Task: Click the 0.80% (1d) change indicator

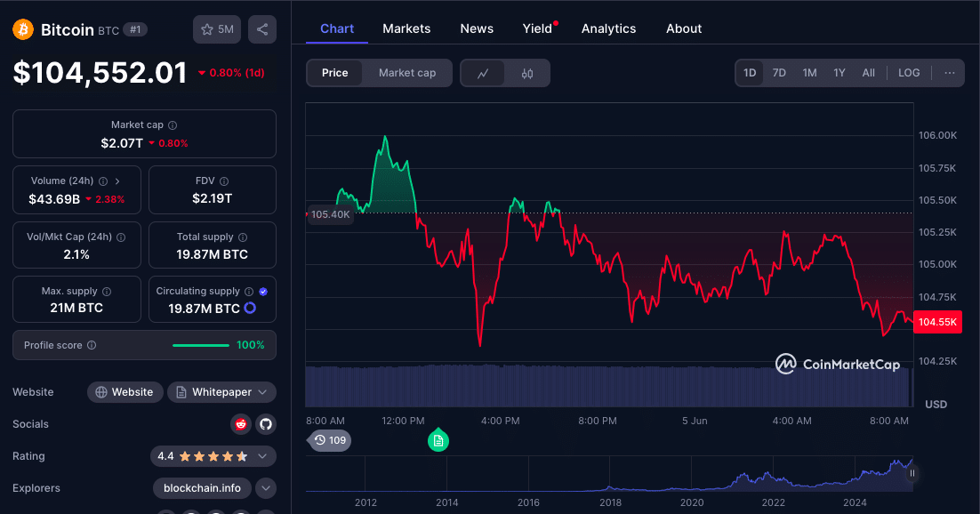Action: pyautogui.click(x=231, y=73)
